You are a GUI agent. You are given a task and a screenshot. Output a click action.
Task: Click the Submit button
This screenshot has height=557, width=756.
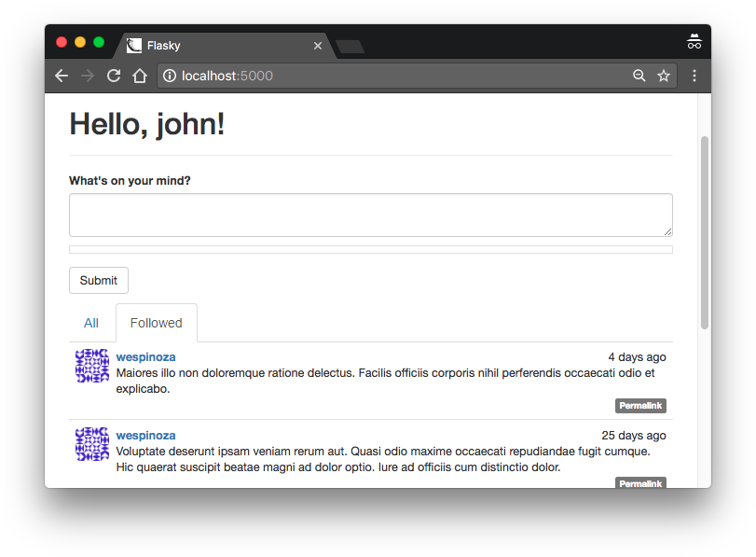click(x=99, y=281)
